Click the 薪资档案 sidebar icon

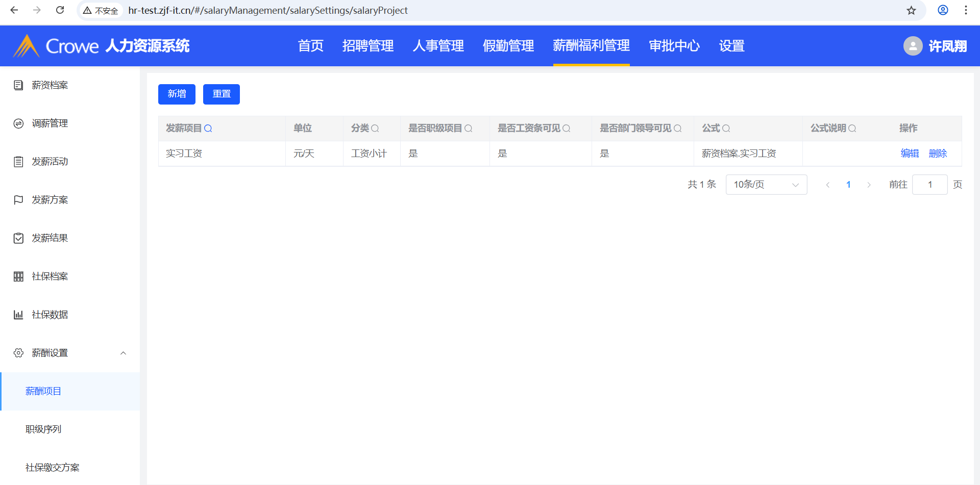pos(18,85)
